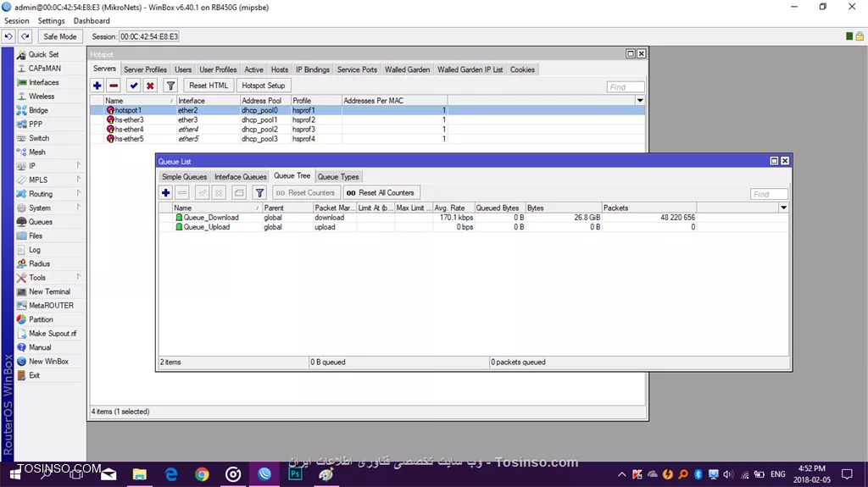The height and width of the screenshot is (487, 868).
Task: Click Find field in Hotspot window
Action: pyautogui.click(x=626, y=87)
